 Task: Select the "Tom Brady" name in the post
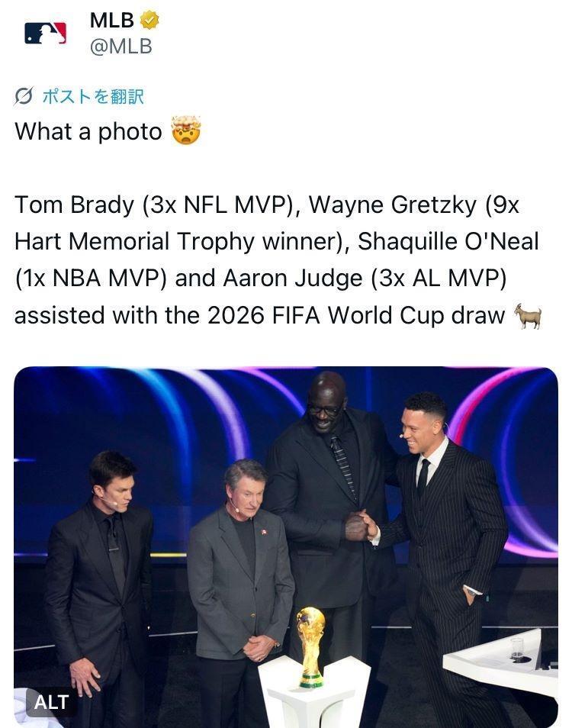click(x=73, y=205)
